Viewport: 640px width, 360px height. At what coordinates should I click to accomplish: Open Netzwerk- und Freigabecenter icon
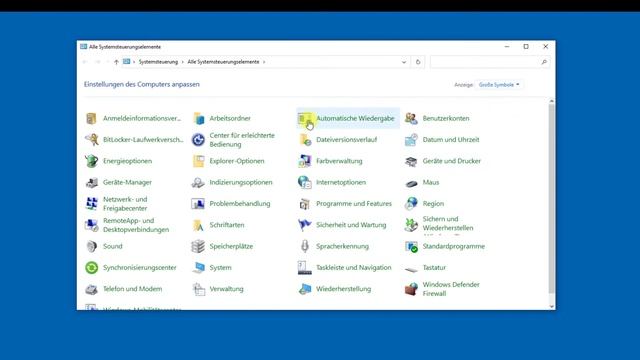(91, 203)
